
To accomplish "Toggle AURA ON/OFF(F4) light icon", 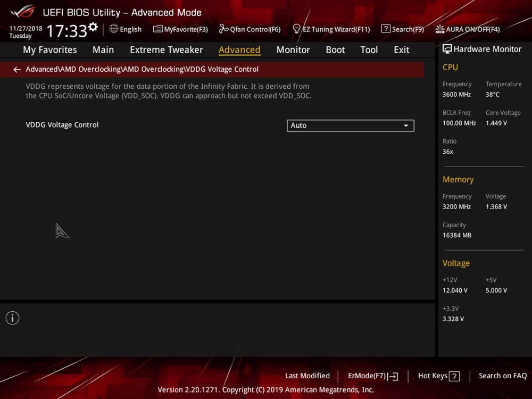I will point(440,29).
